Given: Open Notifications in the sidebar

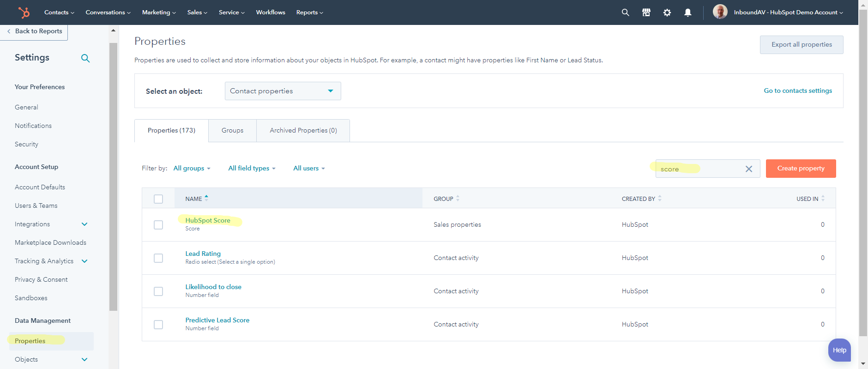Looking at the screenshot, I should tap(33, 126).
